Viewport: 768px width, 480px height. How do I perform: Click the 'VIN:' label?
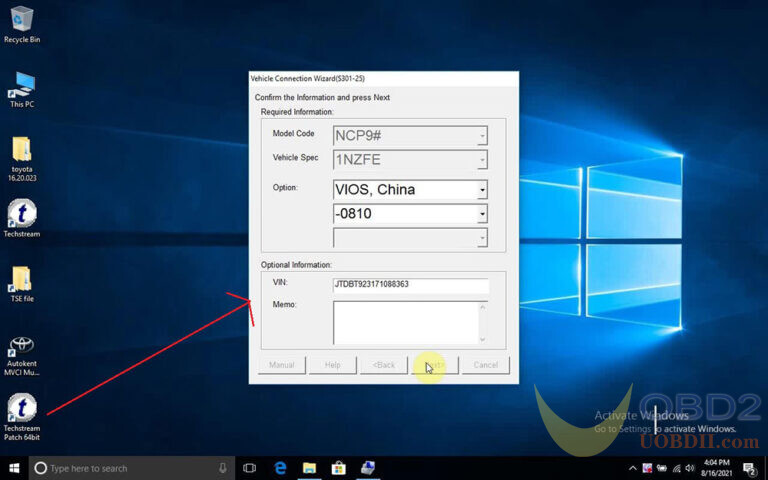[280, 282]
